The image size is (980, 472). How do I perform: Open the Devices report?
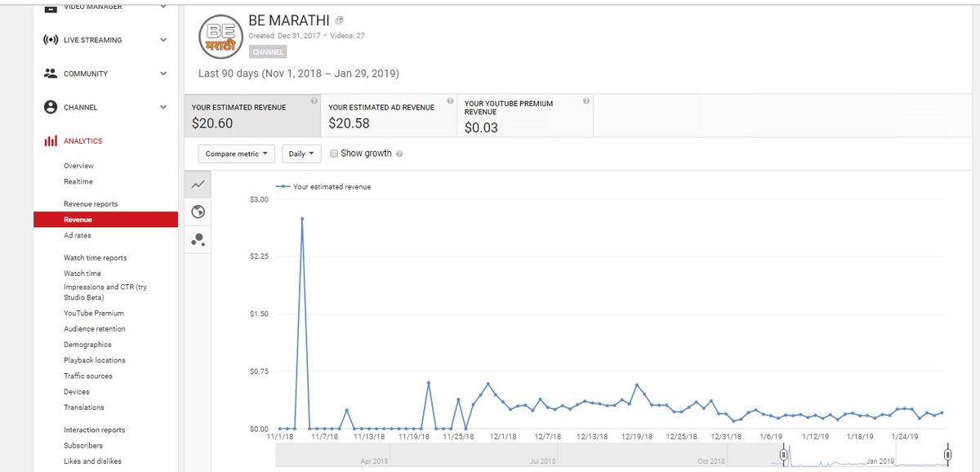pos(77,392)
